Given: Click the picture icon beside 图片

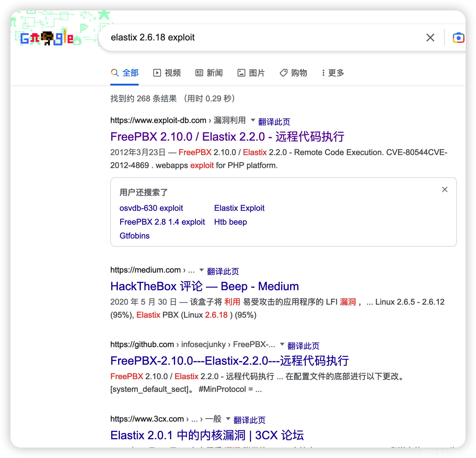Looking at the screenshot, I should point(241,73).
